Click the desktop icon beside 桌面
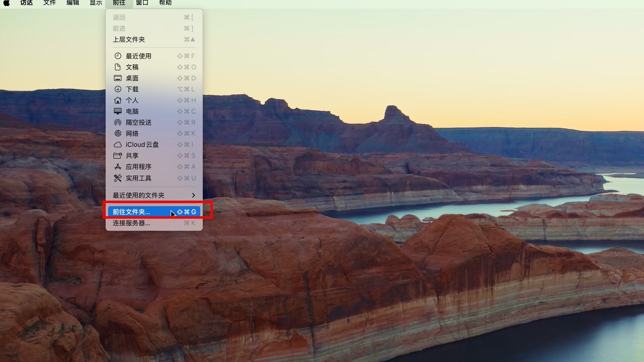The image size is (644, 362). [x=118, y=78]
